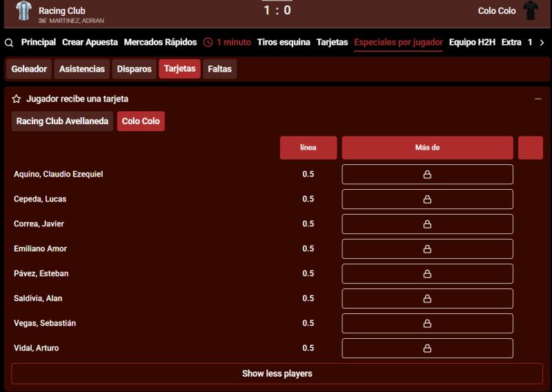Open the Crear Apuesta tab
The height and width of the screenshot is (392, 552).
(90, 42)
